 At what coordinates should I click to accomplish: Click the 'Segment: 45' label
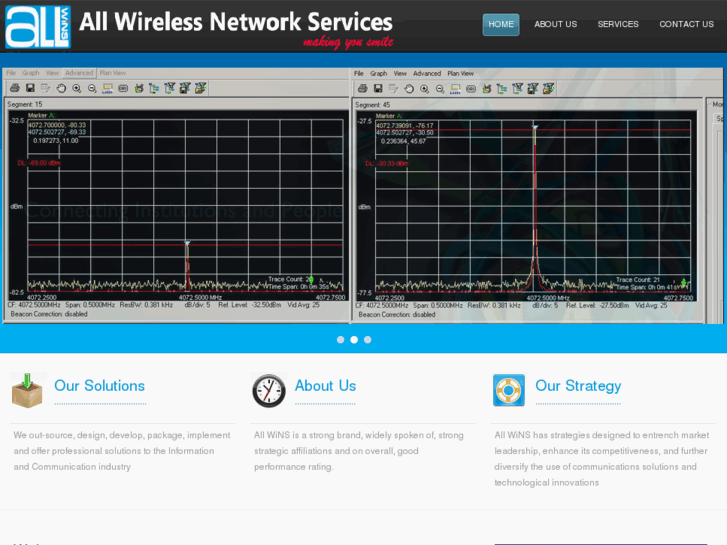(373, 105)
